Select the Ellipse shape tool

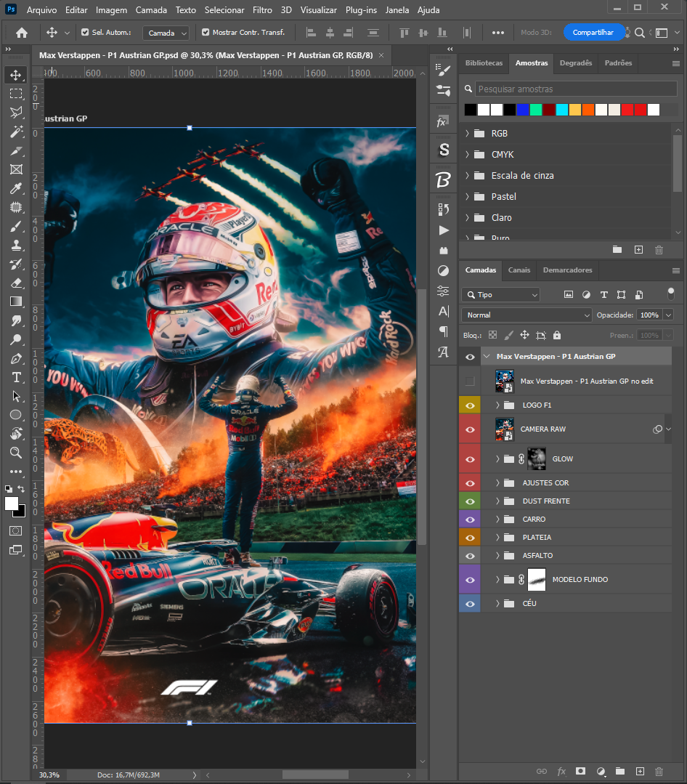coord(16,415)
